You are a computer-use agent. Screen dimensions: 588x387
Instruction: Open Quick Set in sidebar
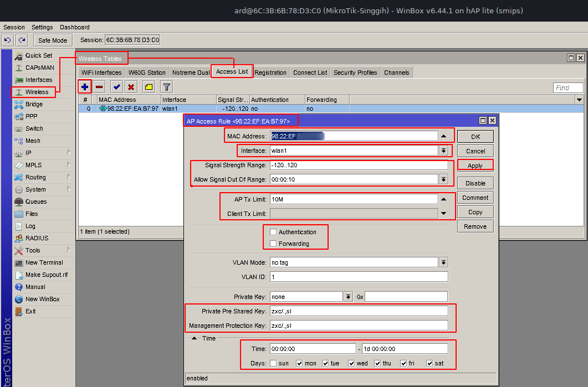38,55
